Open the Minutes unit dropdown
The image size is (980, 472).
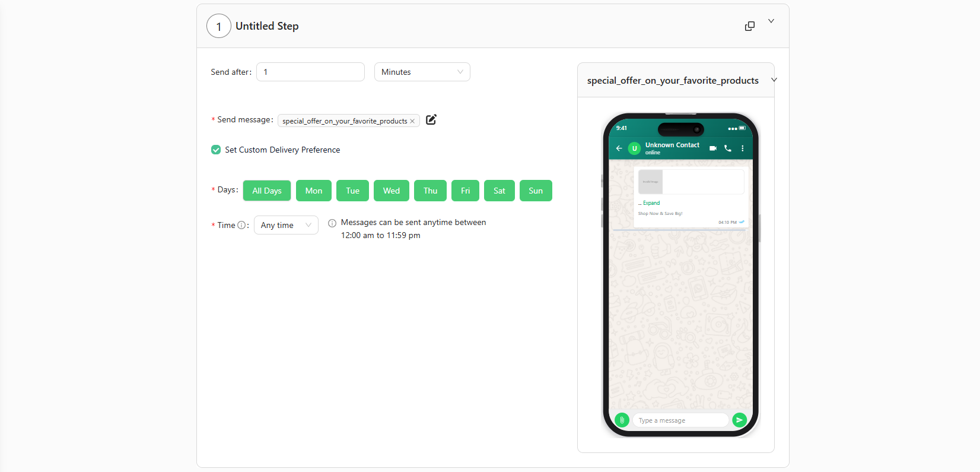pos(422,72)
